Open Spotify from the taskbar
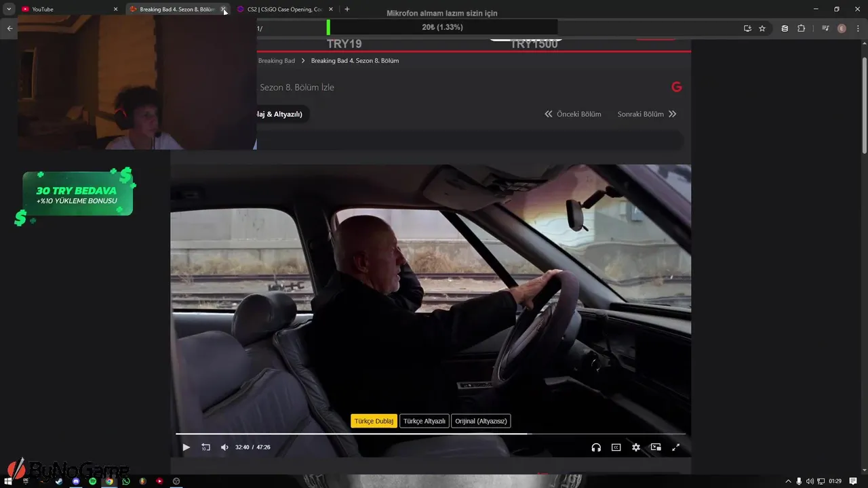Viewport: 868px width, 488px height. [93, 481]
